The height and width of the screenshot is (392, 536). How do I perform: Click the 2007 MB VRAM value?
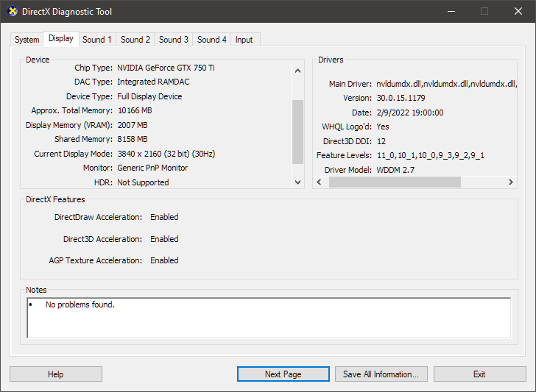coord(133,125)
